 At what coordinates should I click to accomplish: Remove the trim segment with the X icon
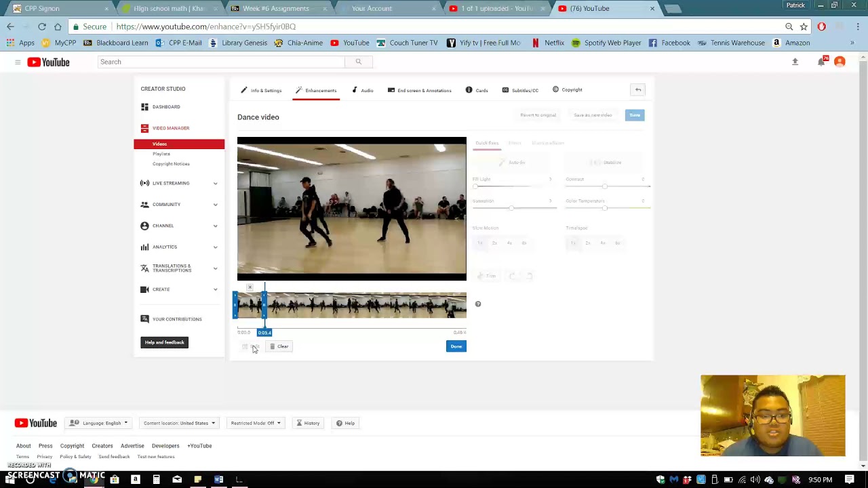point(250,287)
